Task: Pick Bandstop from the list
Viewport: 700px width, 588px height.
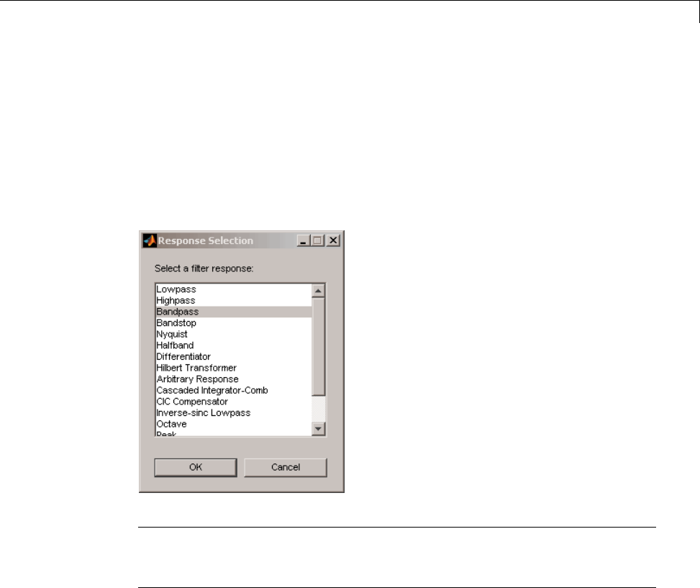Action: click(234, 323)
